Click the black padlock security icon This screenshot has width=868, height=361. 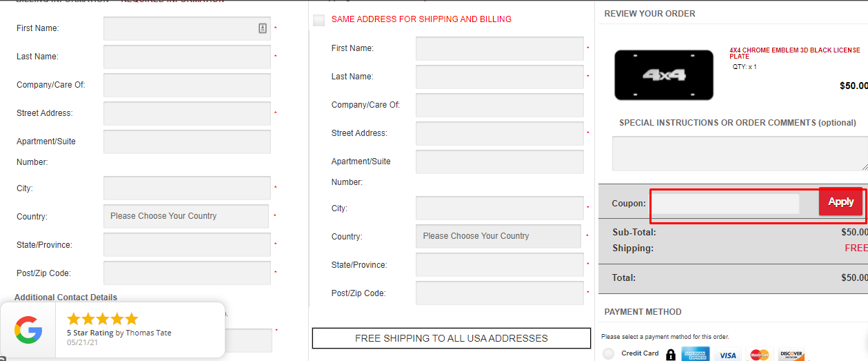pos(671,355)
